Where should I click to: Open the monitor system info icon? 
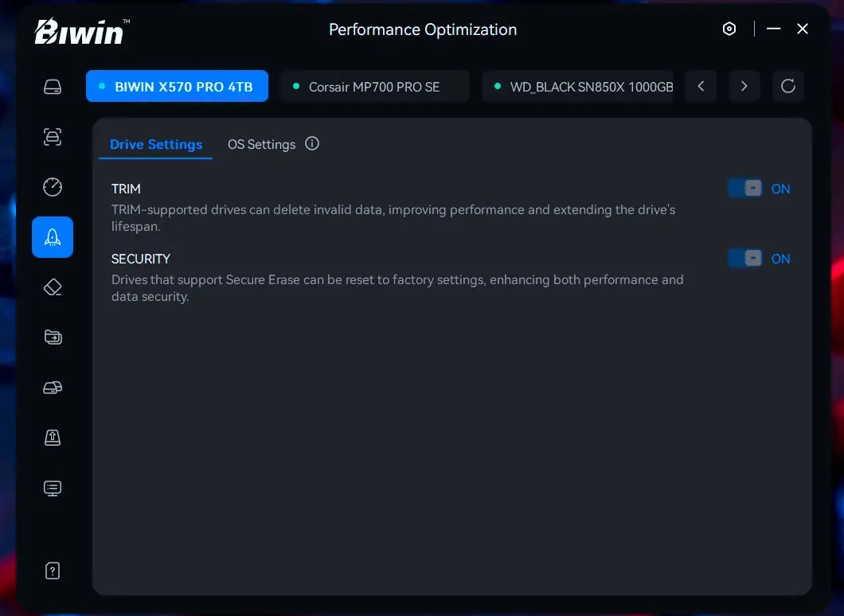(53, 488)
